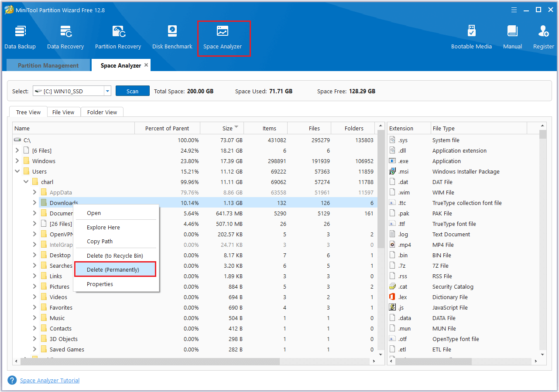
Task: Sort by Percent of Parent column
Action: [x=167, y=128]
